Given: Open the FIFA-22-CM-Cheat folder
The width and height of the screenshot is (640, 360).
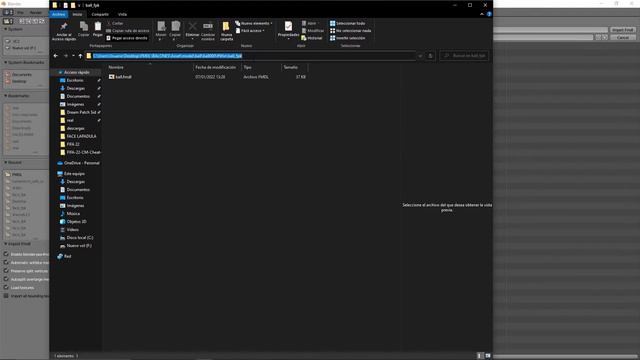Looking at the screenshot, I should coord(83,152).
